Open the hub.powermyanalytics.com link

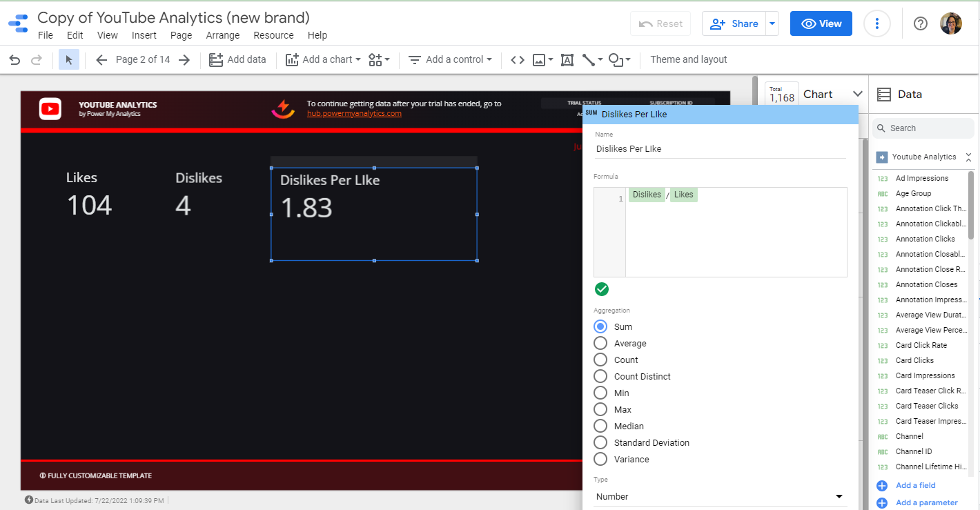pos(354,113)
